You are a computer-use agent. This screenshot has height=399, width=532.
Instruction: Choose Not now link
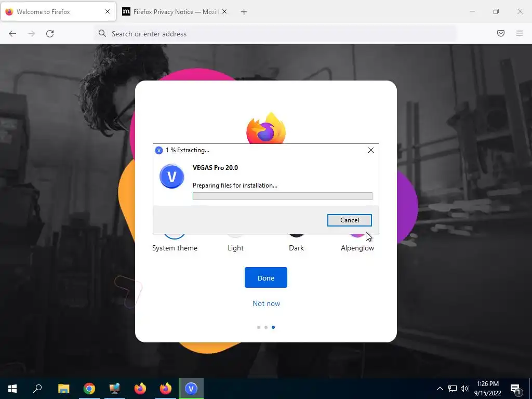click(266, 303)
